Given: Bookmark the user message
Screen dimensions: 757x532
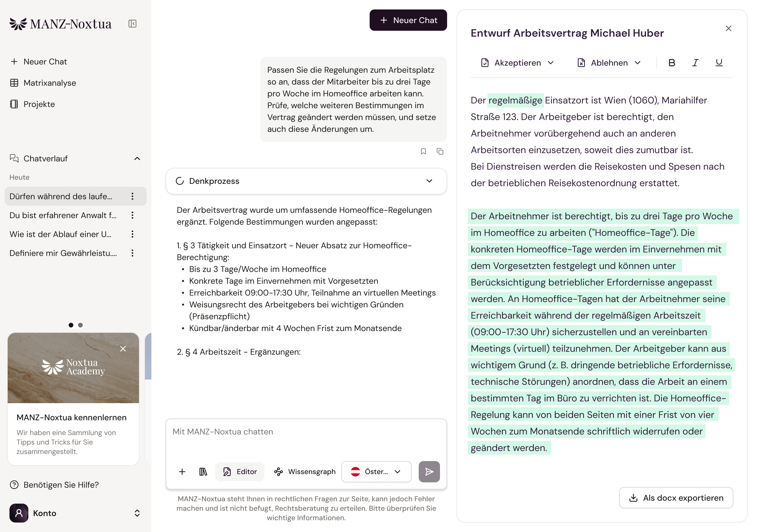Looking at the screenshot, I should click(x=423, y=151).
